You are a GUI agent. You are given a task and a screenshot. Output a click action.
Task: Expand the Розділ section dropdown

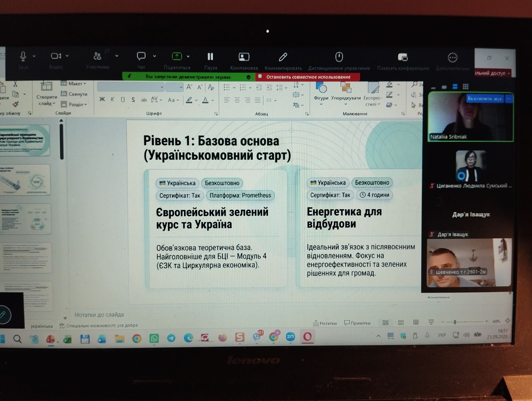click(x=74, y=104)
